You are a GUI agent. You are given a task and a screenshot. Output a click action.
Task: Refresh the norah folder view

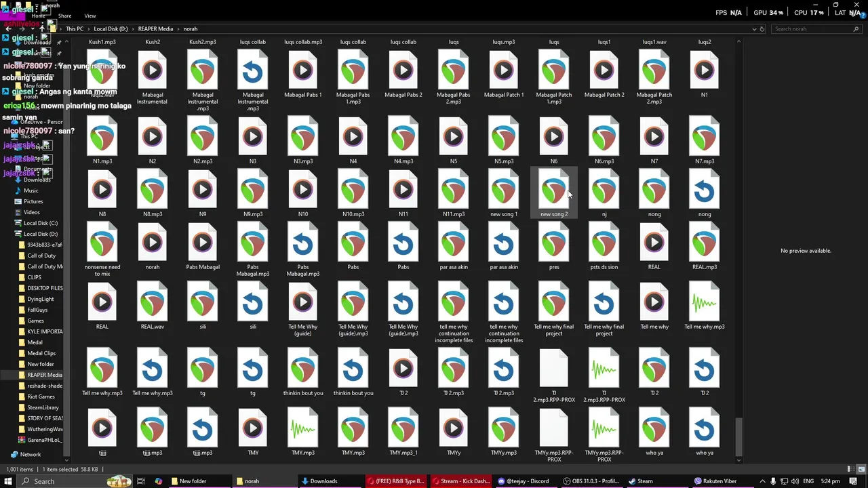(x=762, y=29)
